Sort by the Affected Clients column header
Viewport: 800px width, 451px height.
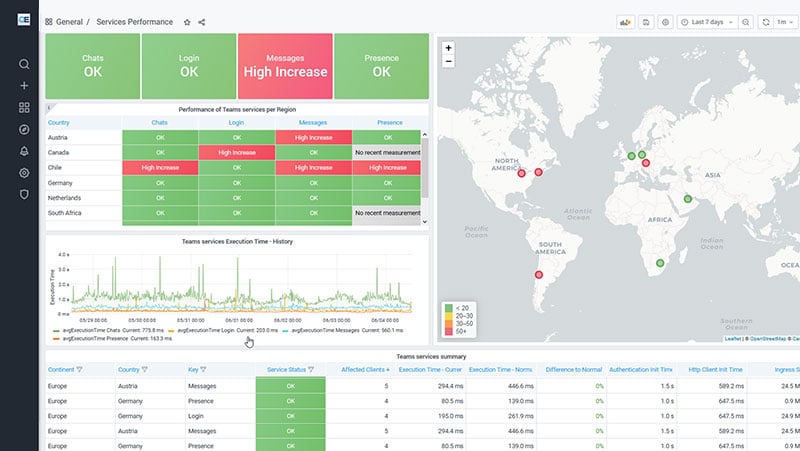[x=364, y=369]
